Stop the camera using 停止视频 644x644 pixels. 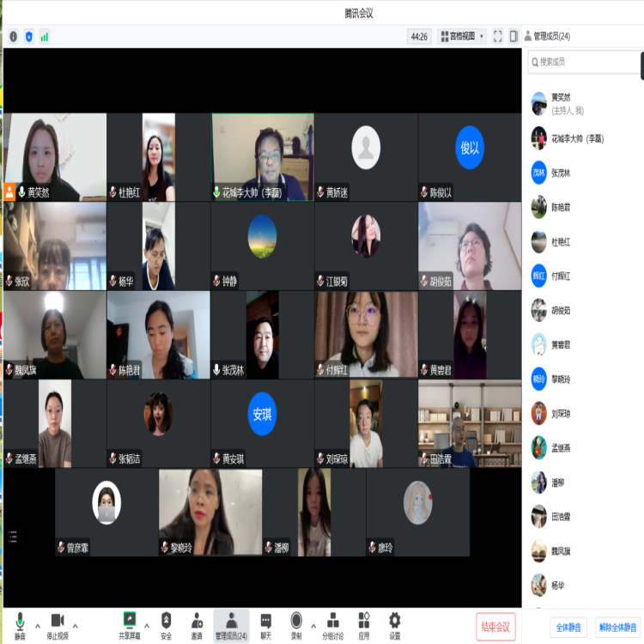coord(58,624)
